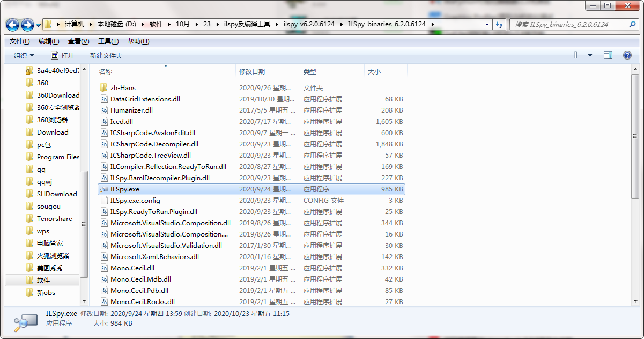Click 新建文件夹 button
644x339 pixels.
[x=106, y=55]
